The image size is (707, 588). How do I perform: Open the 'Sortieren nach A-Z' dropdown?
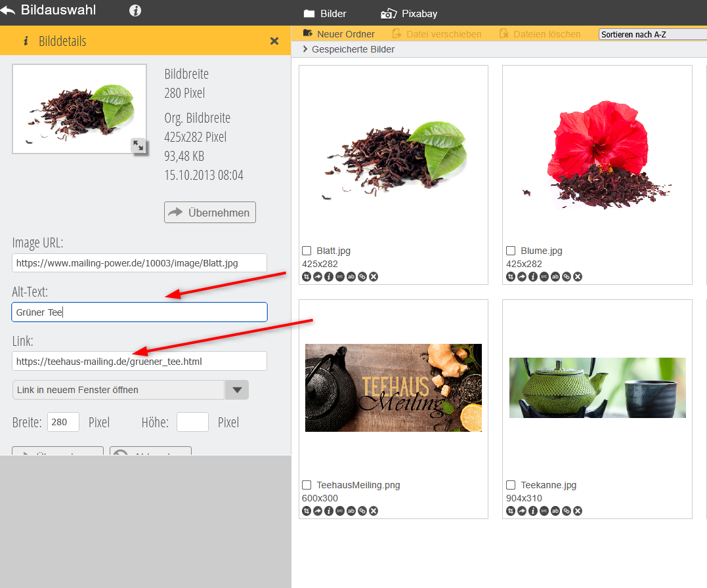(x=652, y=34)
